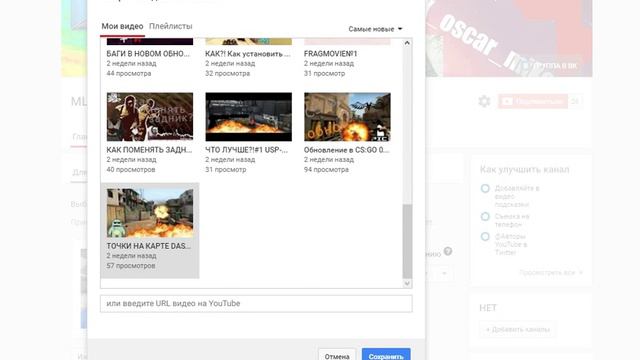Open the Группа в ВК link on banner

click(550, 65)
